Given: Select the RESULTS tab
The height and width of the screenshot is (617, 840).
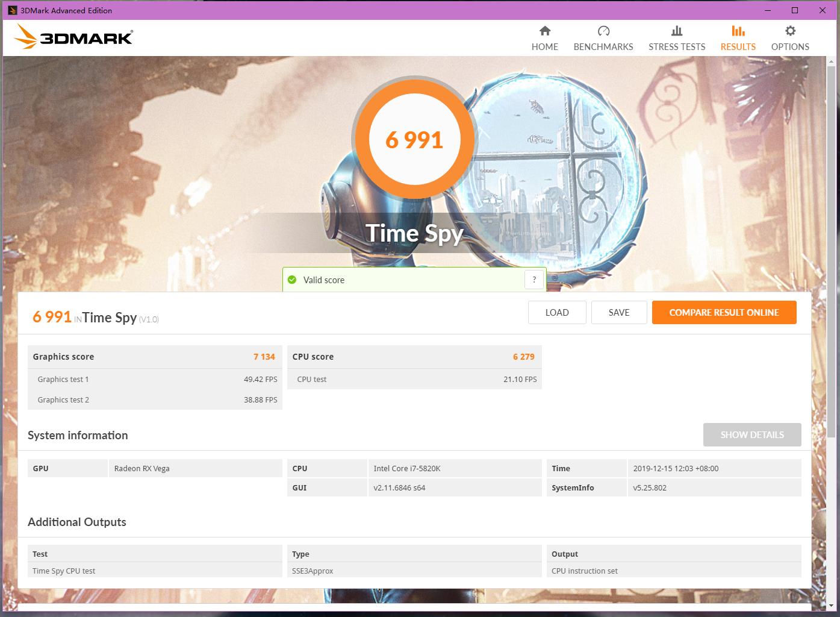Looking at the screenshot, I should (x=738, y=39).
